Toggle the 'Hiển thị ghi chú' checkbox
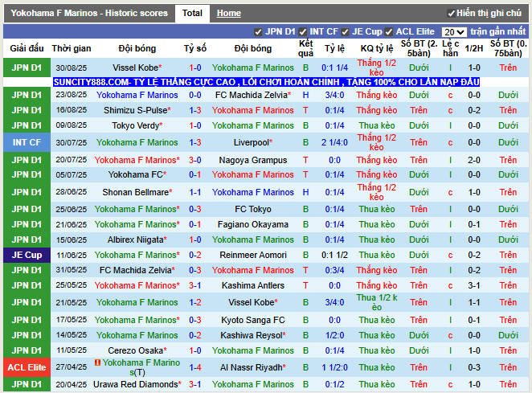 pyautogui.click(x=451, y=13)
